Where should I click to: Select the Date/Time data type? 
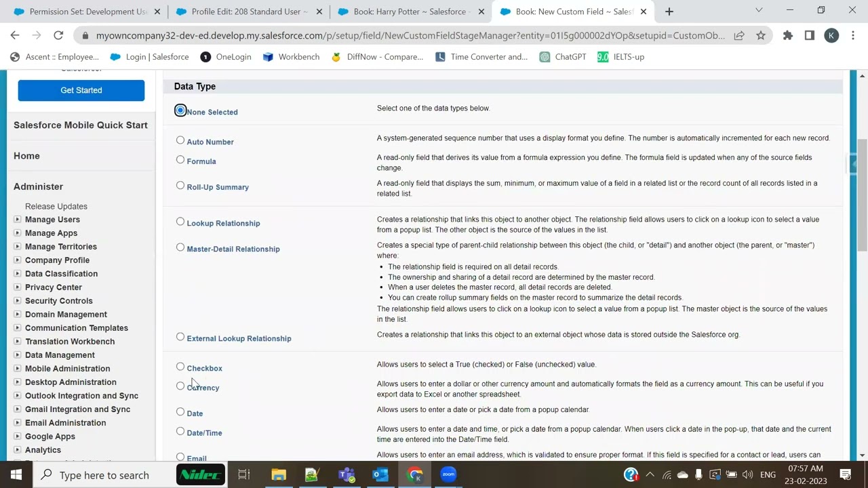coord(180,431)
